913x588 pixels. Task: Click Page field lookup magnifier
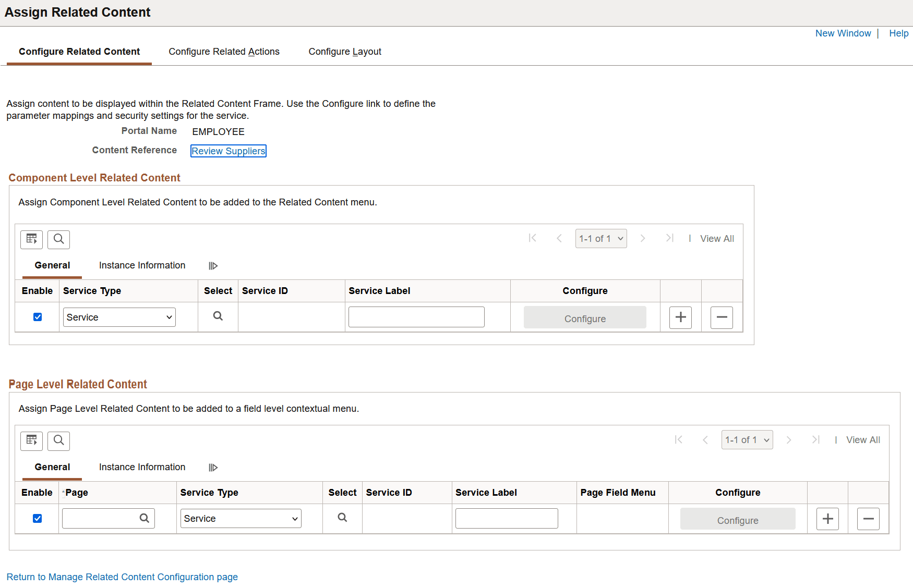(145, 518)
